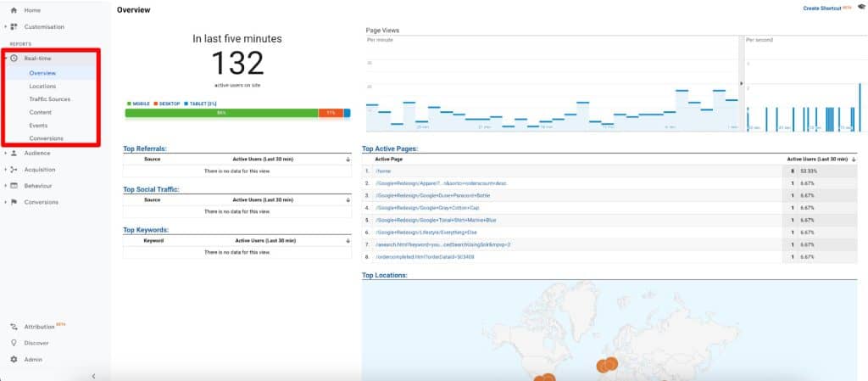Click the DESKTOP legend label
868x381 pixels.
click(x=170, y=104)
